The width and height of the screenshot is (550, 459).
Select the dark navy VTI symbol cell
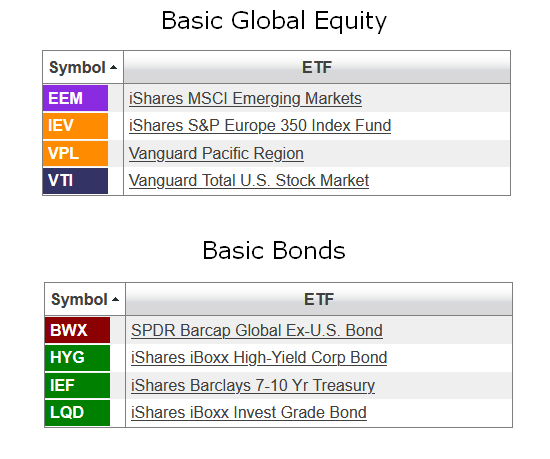tap(75, 181)
